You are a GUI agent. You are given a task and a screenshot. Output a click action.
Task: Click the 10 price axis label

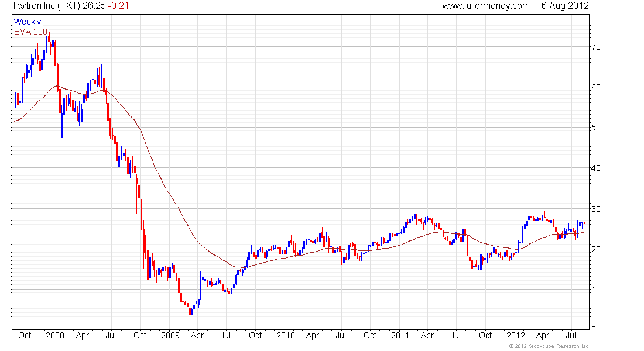point(595,290)
